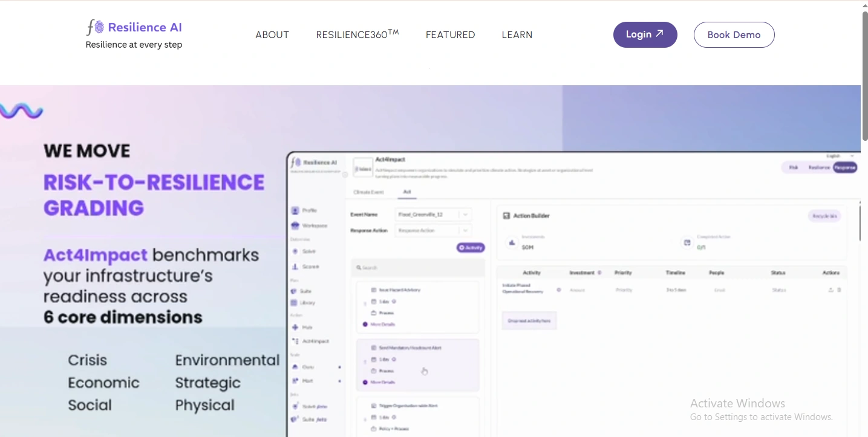Image resolution: width=868 pixels, height=437 pixels.
Task: Click the Timeline column header
Action: (x=676, y=273)
